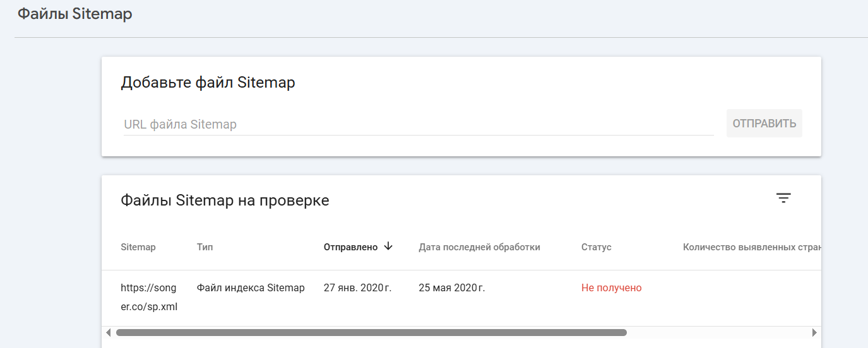The height and width of the screenshot is (348, 868).
Task: Select the Файл индекса Sitemap cell
Action: click(x=251, y=288)
